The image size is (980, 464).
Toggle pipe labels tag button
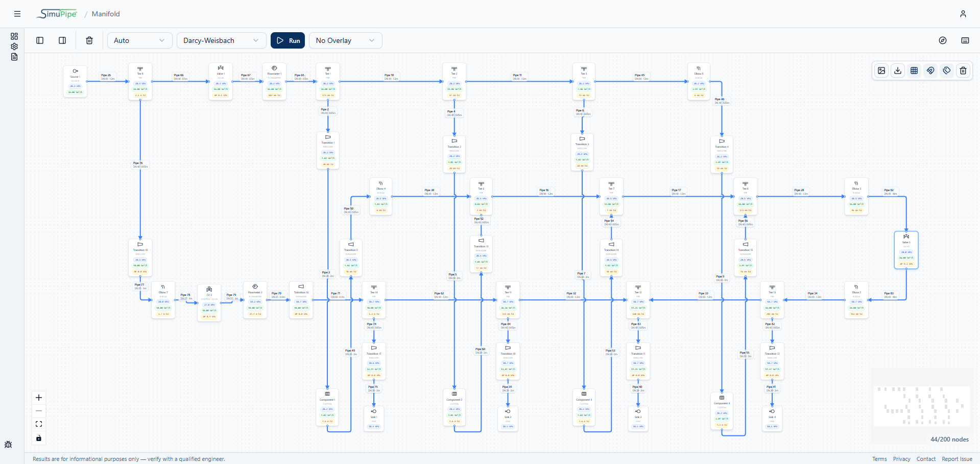pyautogui.click(x=947, y=71)
